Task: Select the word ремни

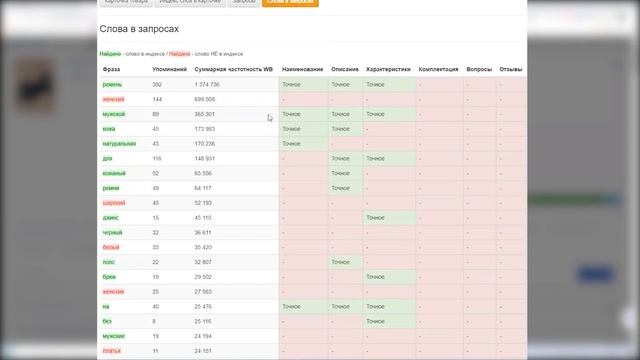Action: coord(111,188)
